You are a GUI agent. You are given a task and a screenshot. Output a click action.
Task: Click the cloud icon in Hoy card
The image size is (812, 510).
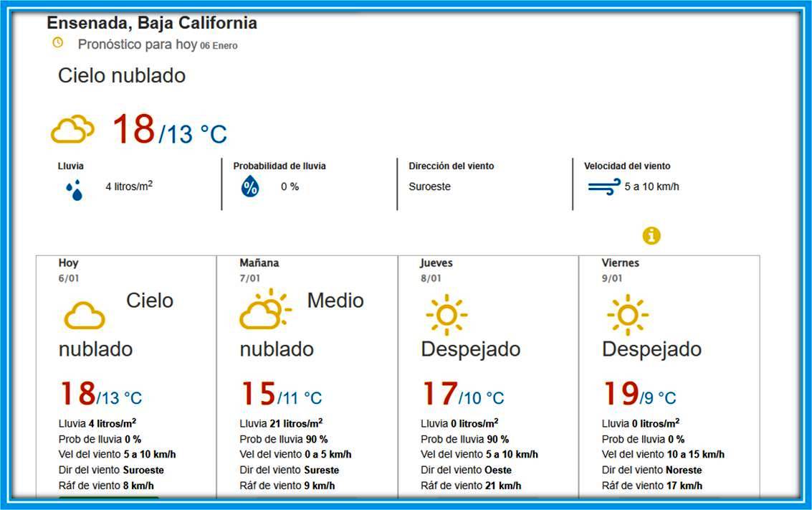point(85,316)
